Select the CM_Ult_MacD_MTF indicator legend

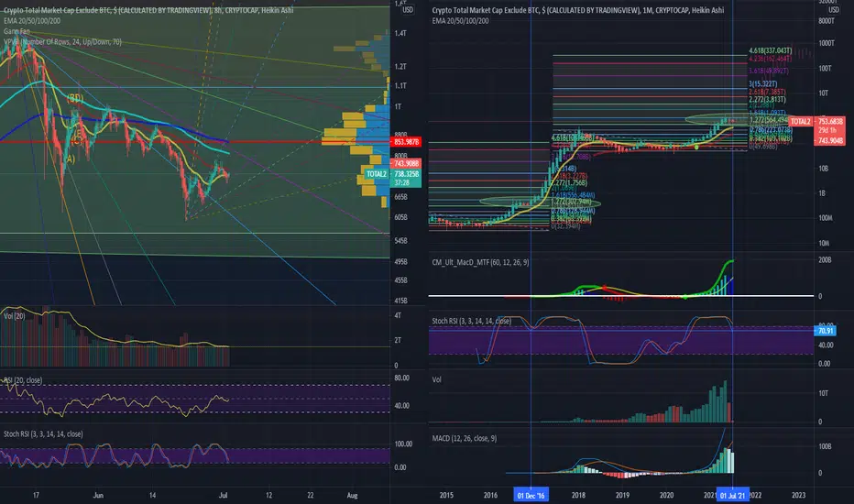click(x=480, y=262)
